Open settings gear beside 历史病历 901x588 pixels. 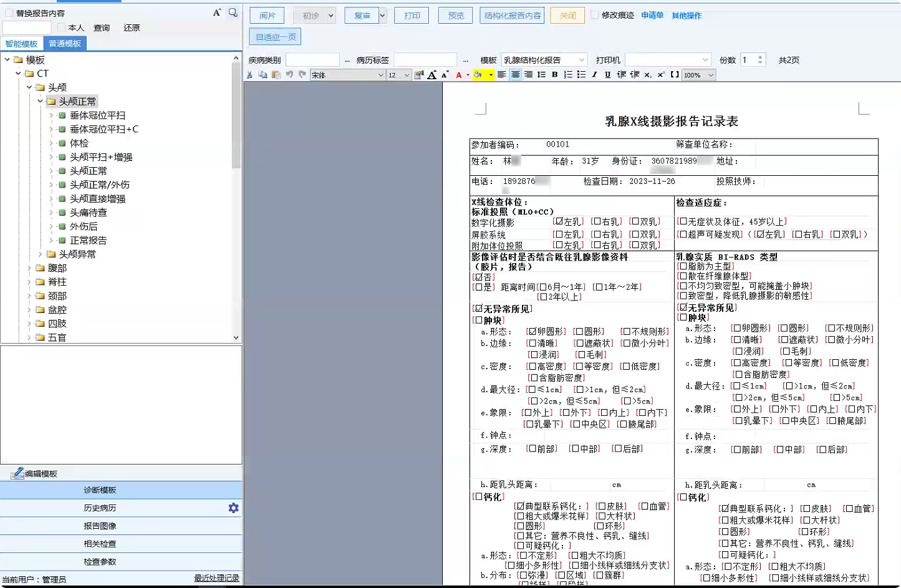click(233, 508)
